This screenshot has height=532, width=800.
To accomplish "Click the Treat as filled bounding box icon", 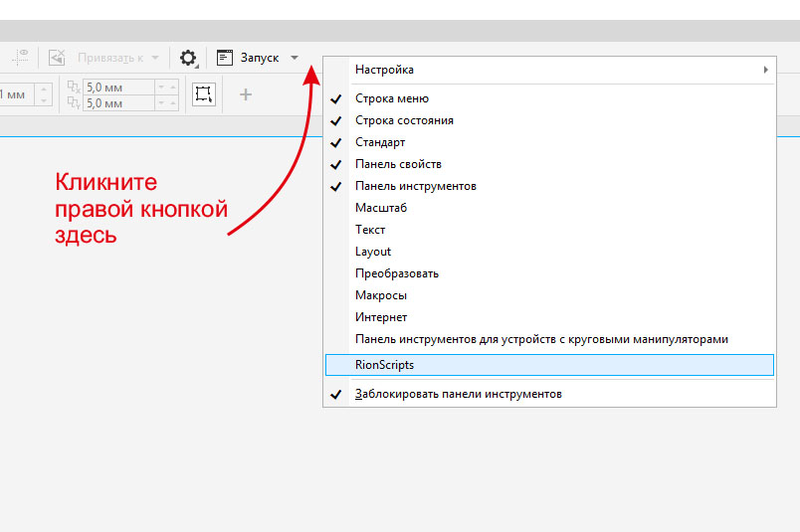I will pos(204,94).
